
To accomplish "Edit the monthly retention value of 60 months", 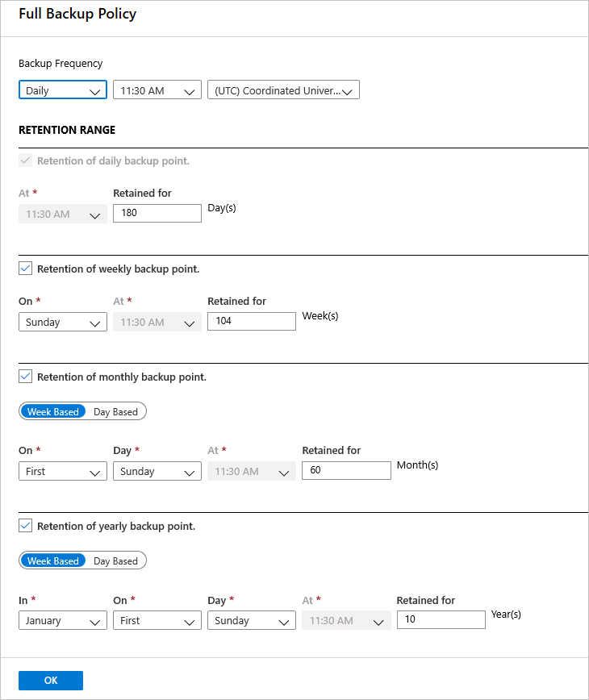I will (x=346, y=470).
